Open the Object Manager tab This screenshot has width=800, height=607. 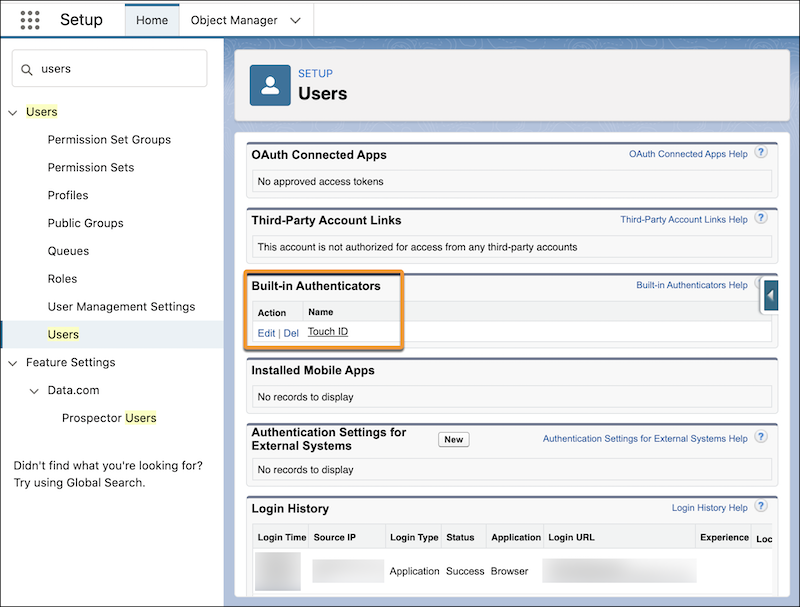[233, 20]
